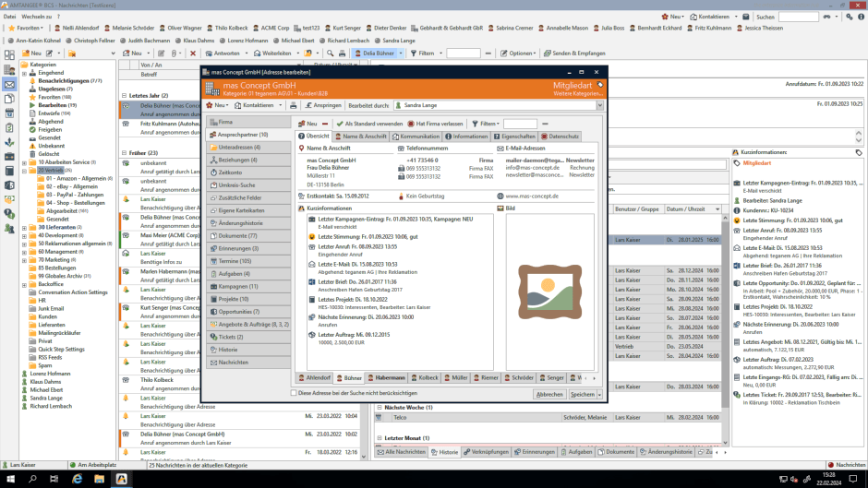Click AMTANGEE app icon in taskbar
The height and width of the screenshot is (488, 868).
(x=121, y=479)
